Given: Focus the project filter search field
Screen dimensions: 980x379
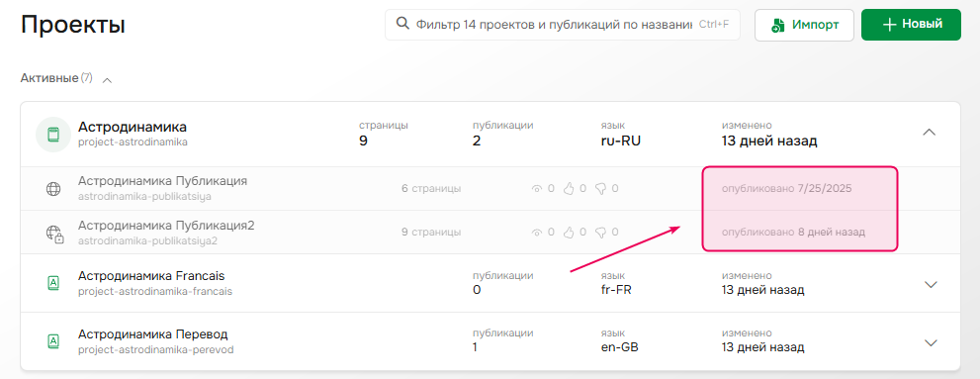Looking at the screenshot, I should point(563,25).
